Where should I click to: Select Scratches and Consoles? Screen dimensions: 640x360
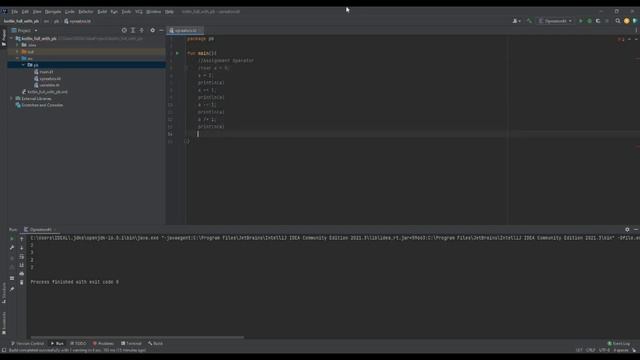(x=39, y=105)
